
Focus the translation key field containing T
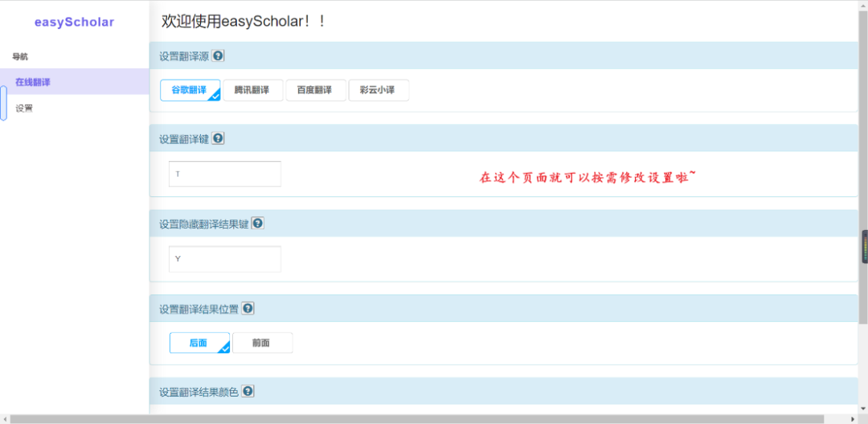coord(225,174)
